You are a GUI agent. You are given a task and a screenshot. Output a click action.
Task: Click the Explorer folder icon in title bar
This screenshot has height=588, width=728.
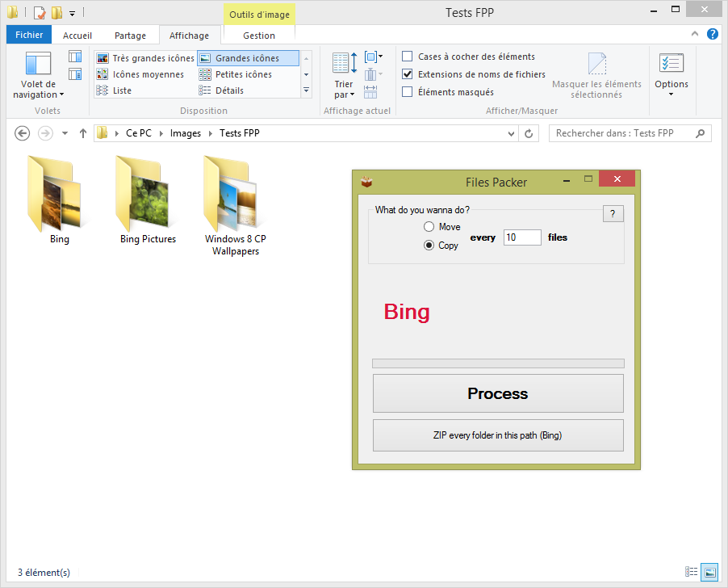pyautogui.click(x=13, y=12)
